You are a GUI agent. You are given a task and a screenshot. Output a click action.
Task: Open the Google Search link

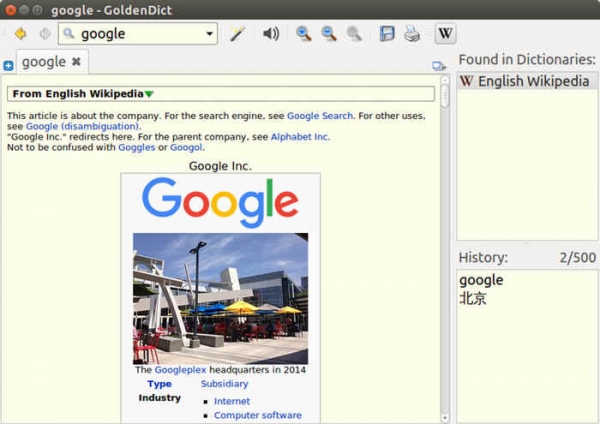pyautogui.click(x=320, y=116)
